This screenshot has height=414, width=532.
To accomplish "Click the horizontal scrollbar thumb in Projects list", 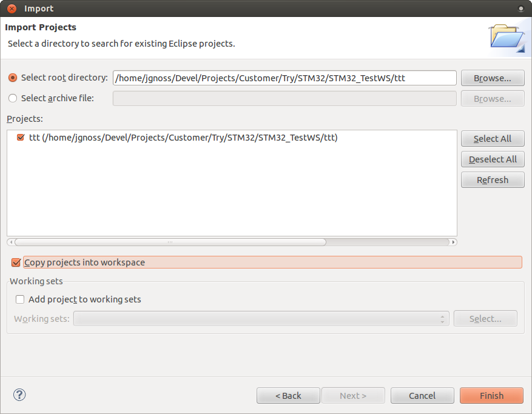I will 170,242.
